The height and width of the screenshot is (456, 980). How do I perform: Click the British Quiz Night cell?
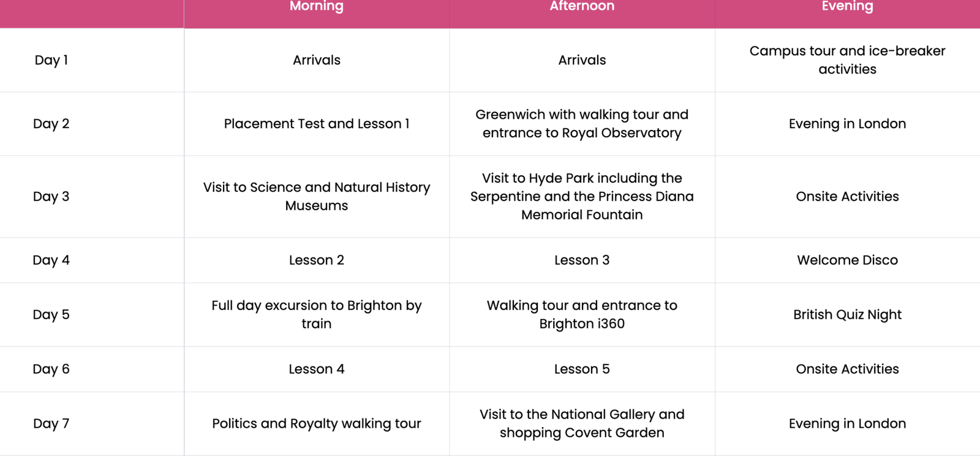point(847,315)
